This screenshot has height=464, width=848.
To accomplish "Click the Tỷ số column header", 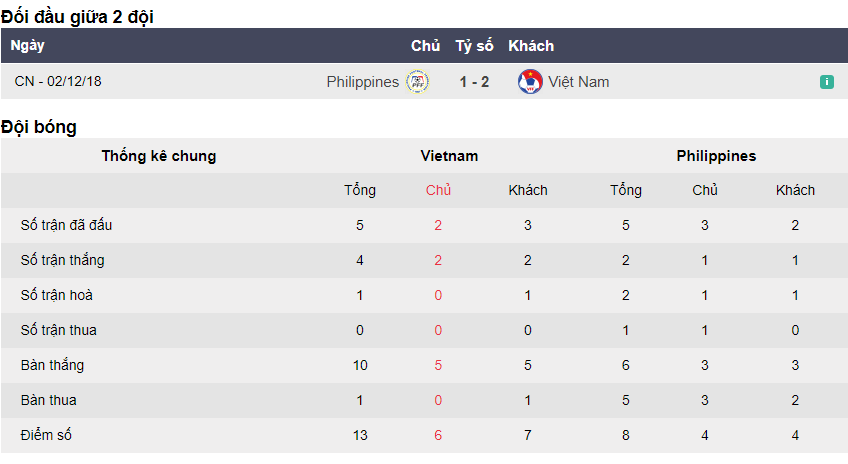I will tap(474, 45).
